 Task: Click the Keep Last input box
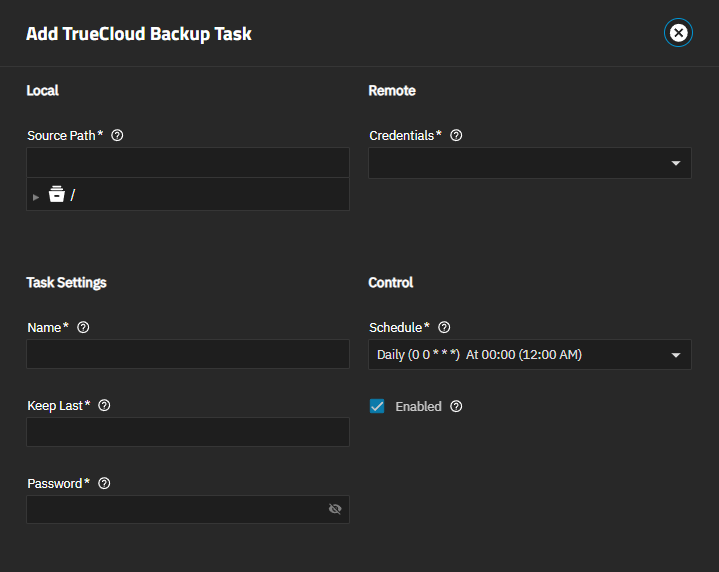(187, 432)
